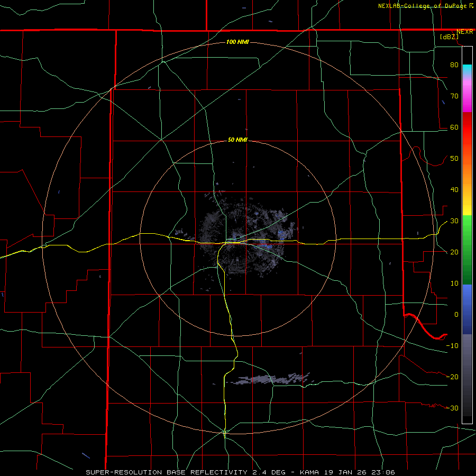Click the -20 value on dBZ scale
Image resolution: width=476 pixels, height=476 pixels.
click(x=452, y=377)
